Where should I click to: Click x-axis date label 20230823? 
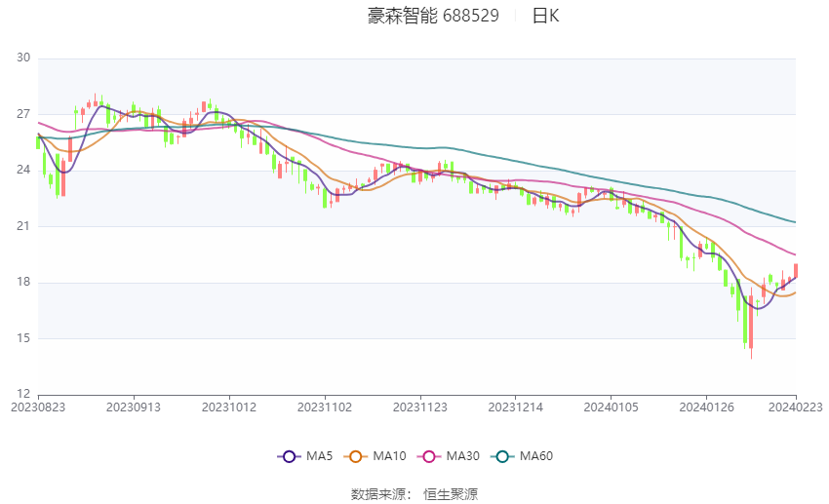pos(38,407)
